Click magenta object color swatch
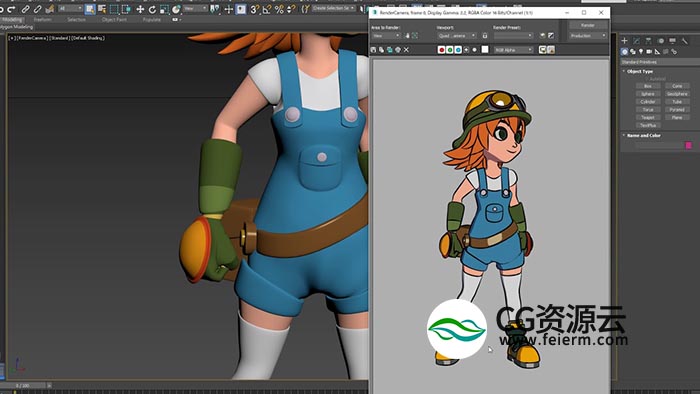This screenshot has width=700, height=394. [688, 145]
